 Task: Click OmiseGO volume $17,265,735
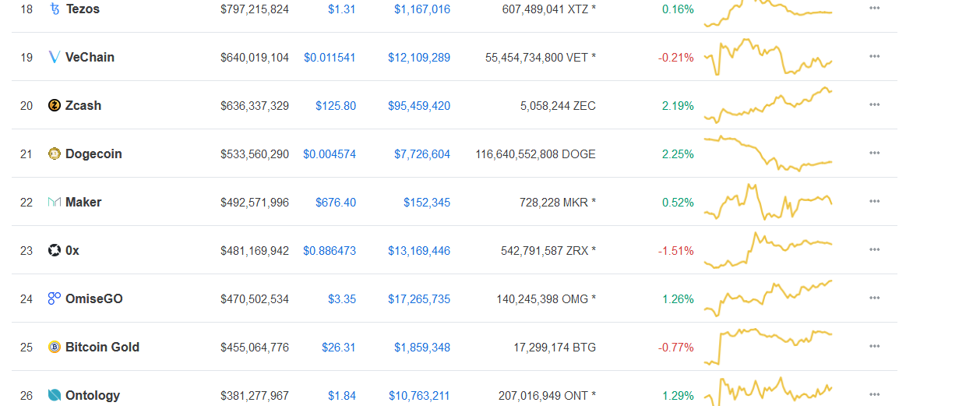[419, 299]
